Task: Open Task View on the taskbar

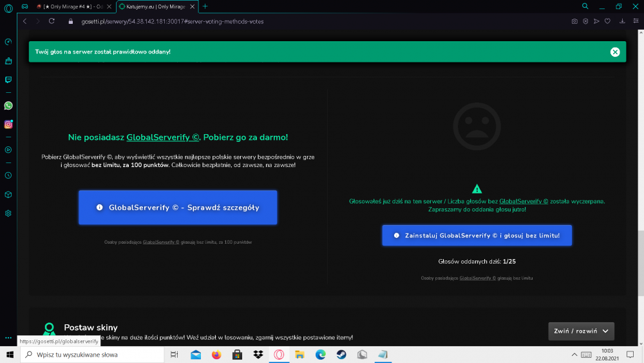Action: pos(174,355)
